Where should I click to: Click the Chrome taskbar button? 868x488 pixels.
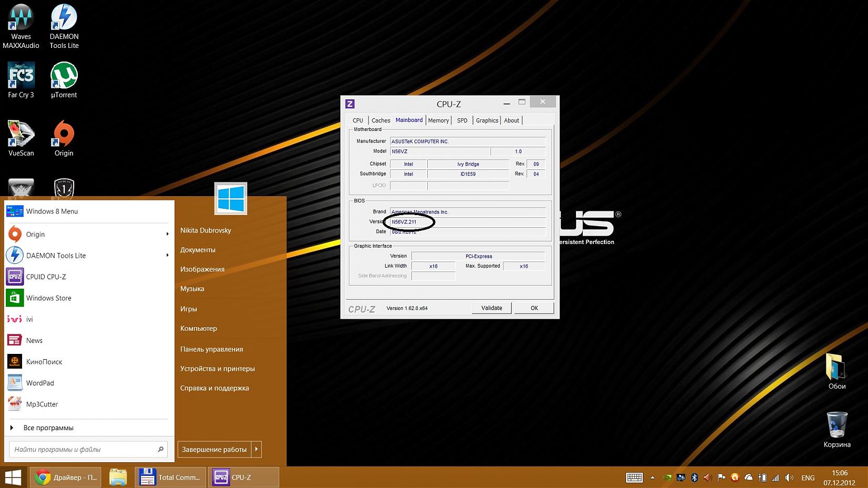(x=66, y=477)
